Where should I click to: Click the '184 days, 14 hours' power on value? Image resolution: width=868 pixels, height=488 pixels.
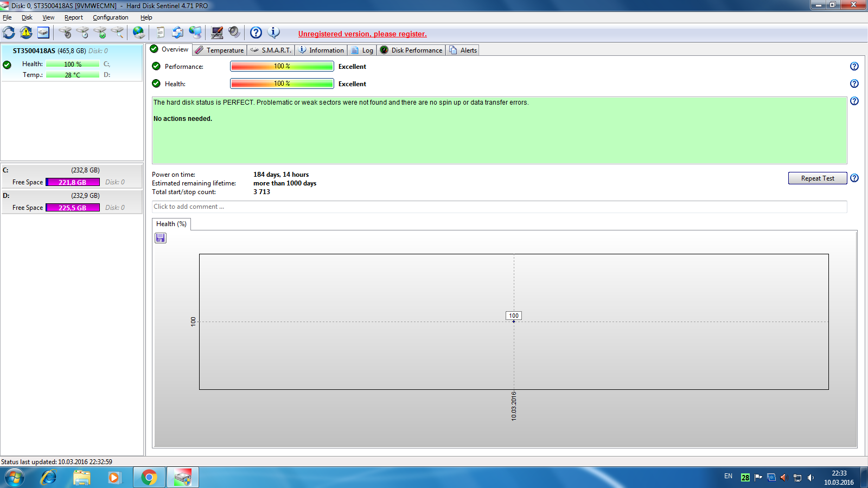(x=281, y=175)
